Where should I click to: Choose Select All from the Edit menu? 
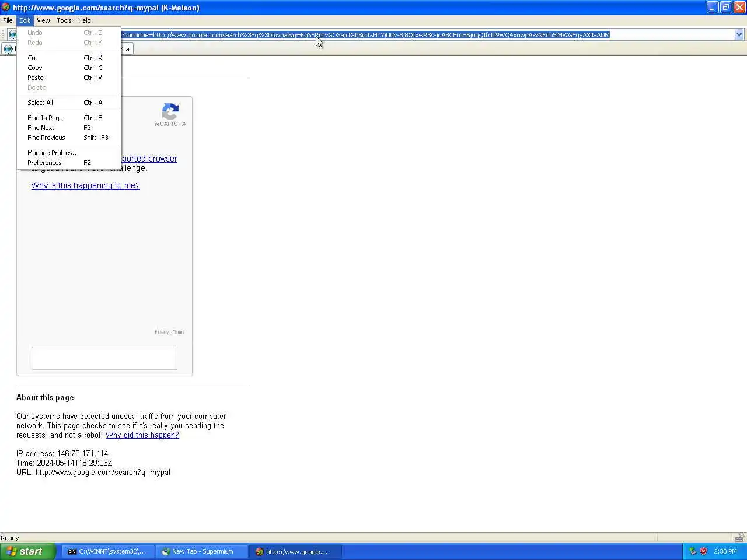tap(69, 103)
